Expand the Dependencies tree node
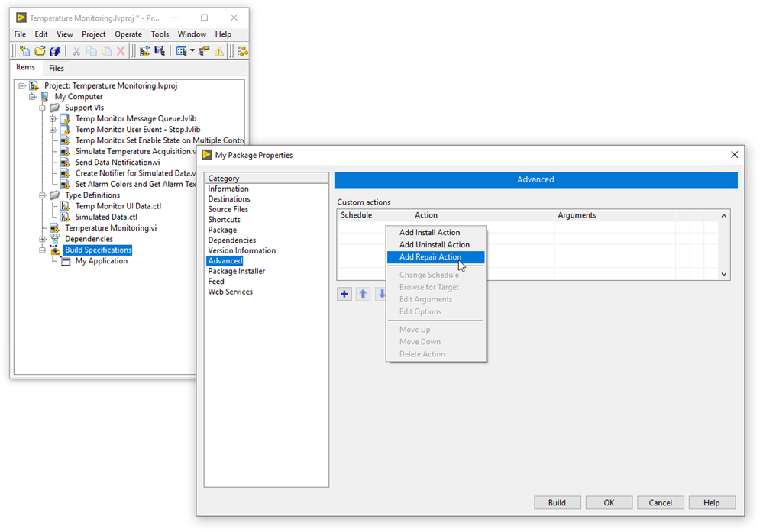 [42, 239]
